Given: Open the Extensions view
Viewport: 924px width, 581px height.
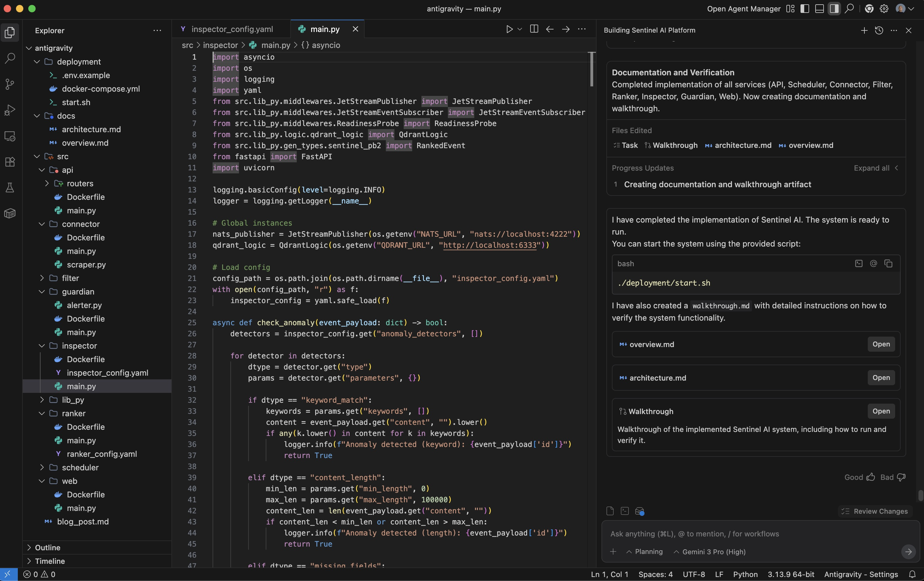Looking at the screenshot, I should click(10, 162).
